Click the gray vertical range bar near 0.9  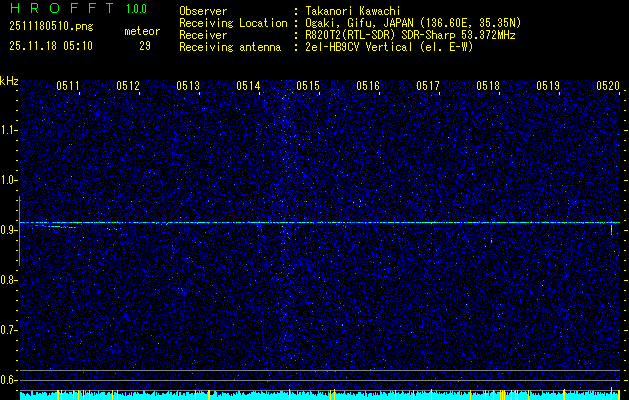[x=20, y=231]
